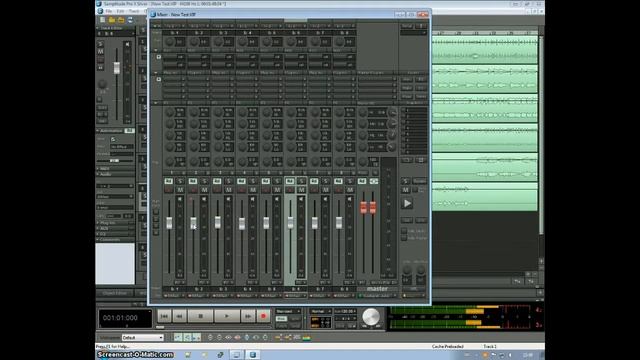The image size is (640, 360).
Task: Stop playback with the transport stop button
Action: click(200, 316)
